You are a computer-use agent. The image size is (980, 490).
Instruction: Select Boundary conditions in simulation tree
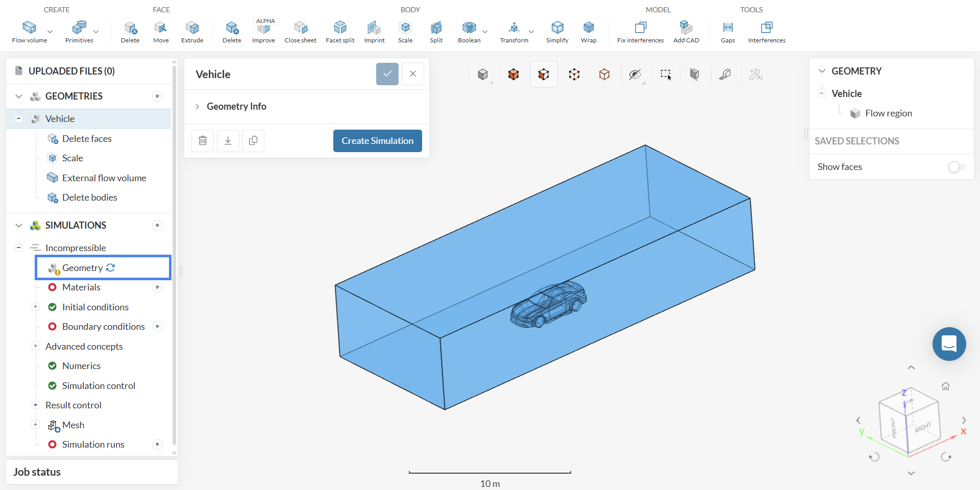(103, 327)
